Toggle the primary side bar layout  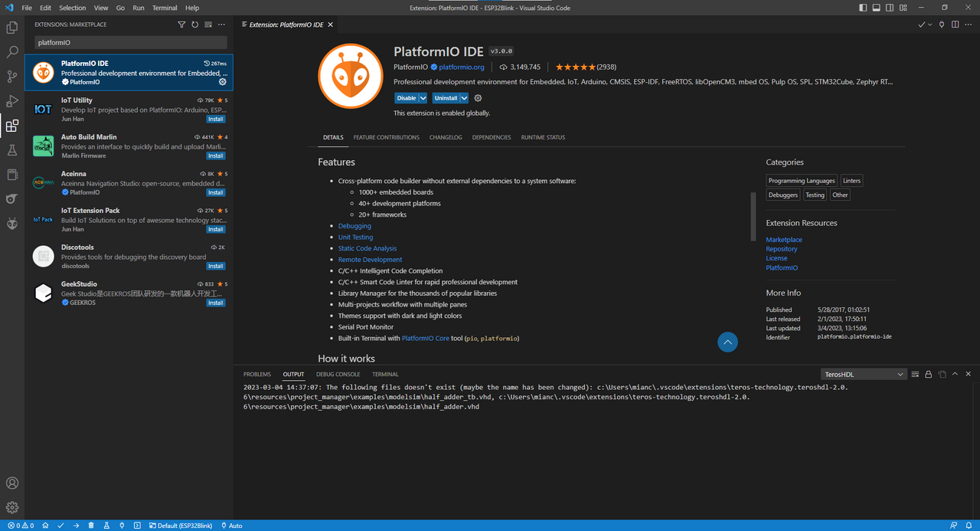point(864,8)
